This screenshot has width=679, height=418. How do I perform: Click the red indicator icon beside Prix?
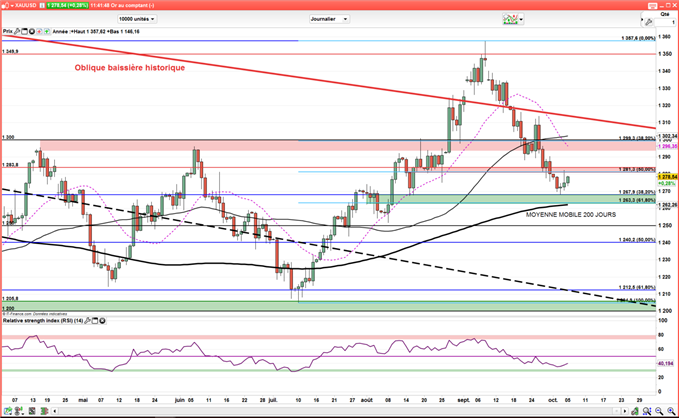pos(39,31)
